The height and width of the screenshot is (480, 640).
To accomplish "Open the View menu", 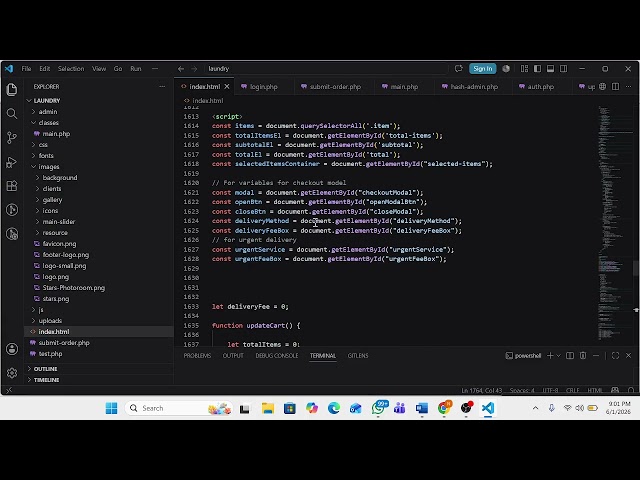I will 99,69.
